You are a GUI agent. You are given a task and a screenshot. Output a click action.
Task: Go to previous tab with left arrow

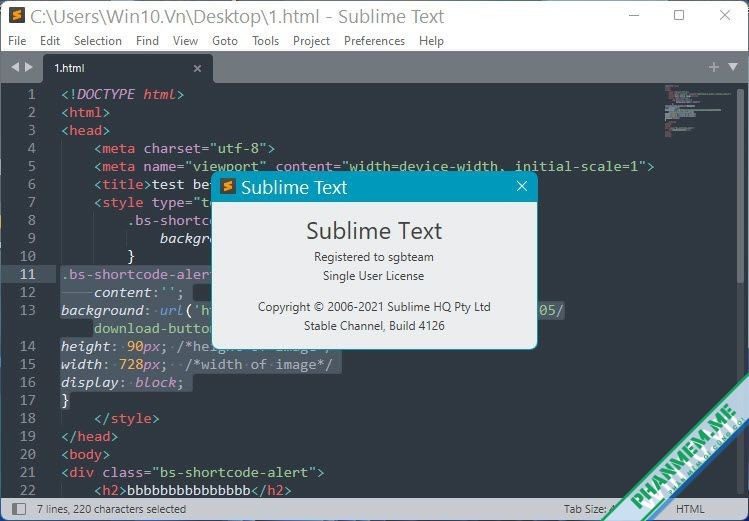pyautogui.click(x=15, y=67)
